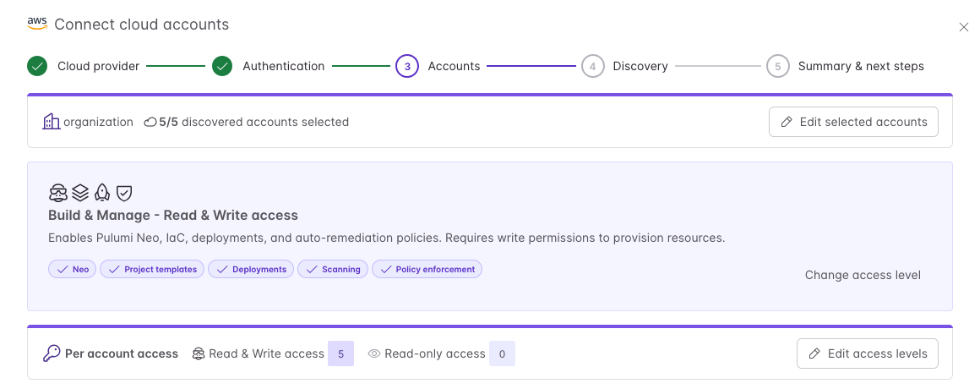Click the AWS logo icon
Image resolution: width=980 pixels, height=389 pixels.
[x=37, y=23]
